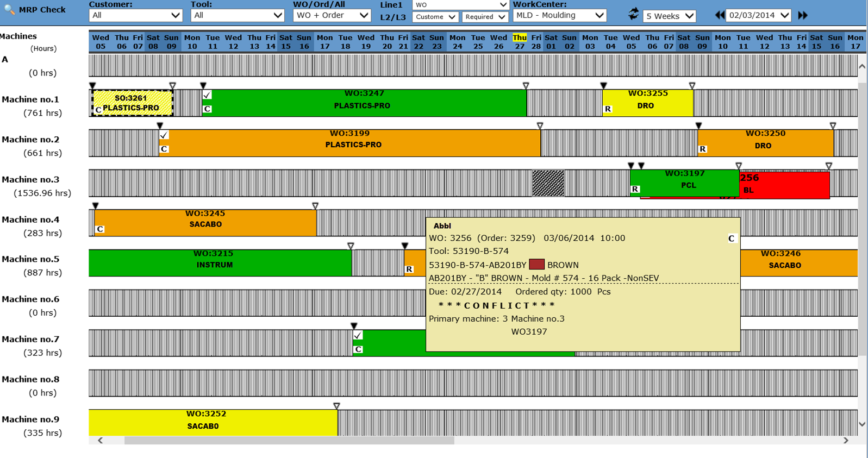Screen dimensions: 868x458
Task: Click the end marker above WO:3247 bar
Action: (x=526, y=86)
